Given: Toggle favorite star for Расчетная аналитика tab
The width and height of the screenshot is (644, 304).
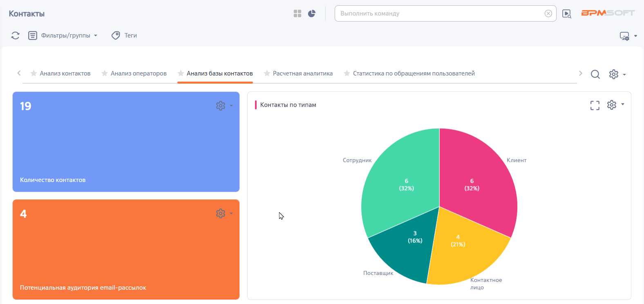Looking at the screenshot, I should tap(267, 73).
